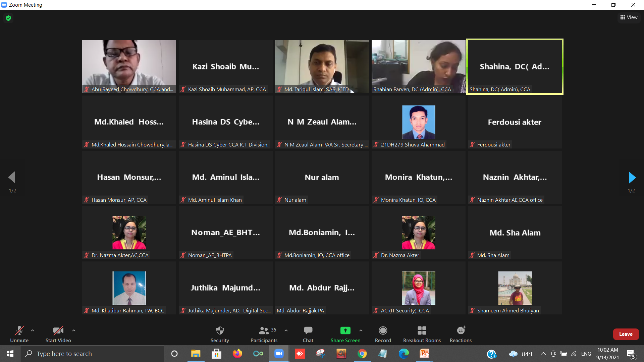Open the View layout menu

(629, 17)
